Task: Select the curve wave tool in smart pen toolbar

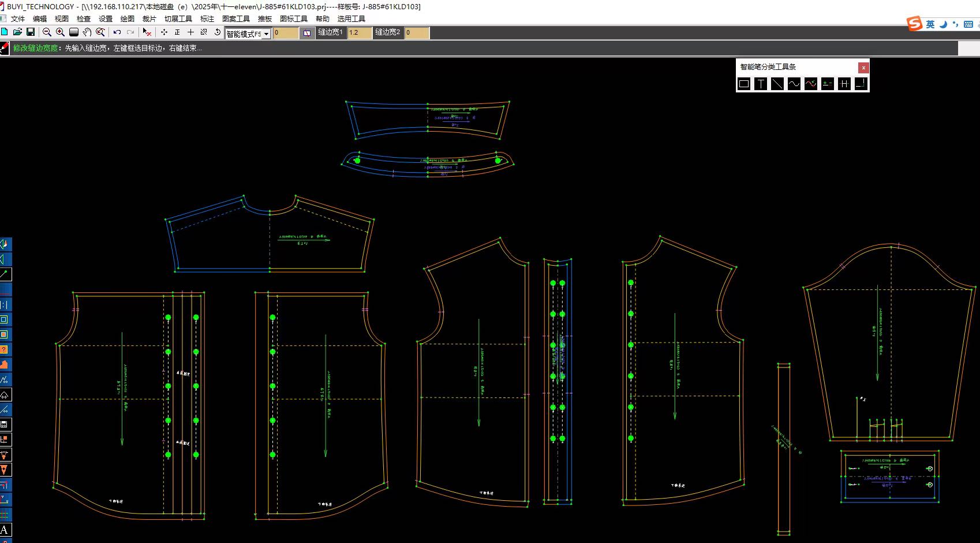Action: click(794, 84)
